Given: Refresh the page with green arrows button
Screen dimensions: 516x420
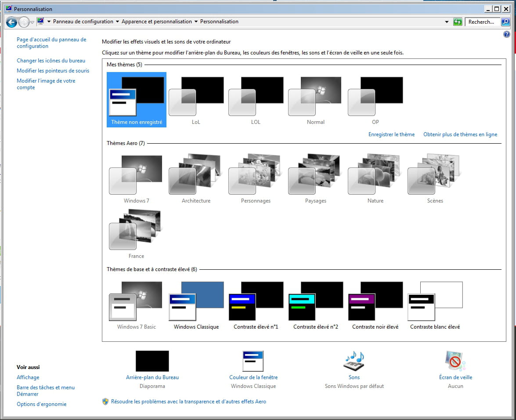Looking at the screenshot, I should click(458, 22).
